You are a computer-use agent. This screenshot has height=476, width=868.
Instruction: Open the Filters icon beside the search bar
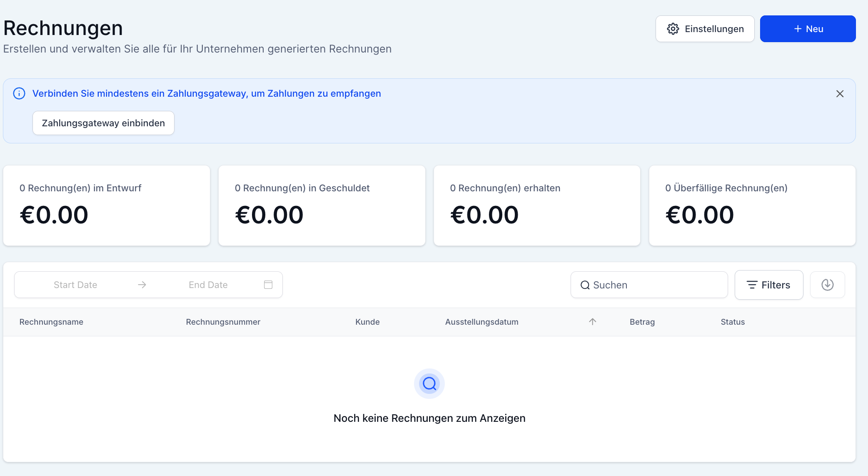(x=752, y=285)
